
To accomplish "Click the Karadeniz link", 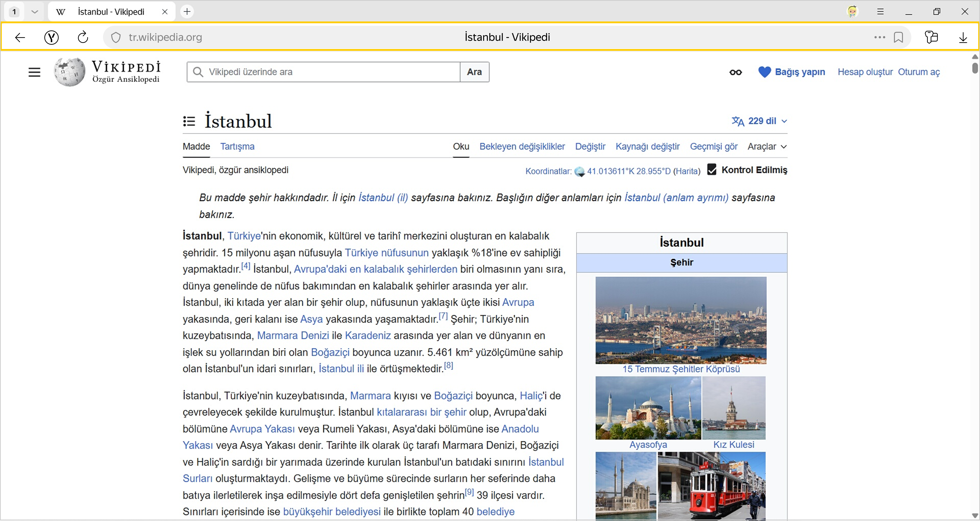I will tap(368, 335).
